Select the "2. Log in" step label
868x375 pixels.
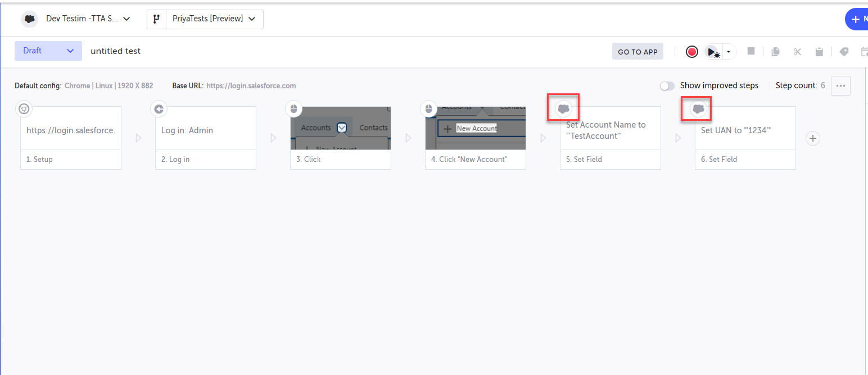pos(175,160)
